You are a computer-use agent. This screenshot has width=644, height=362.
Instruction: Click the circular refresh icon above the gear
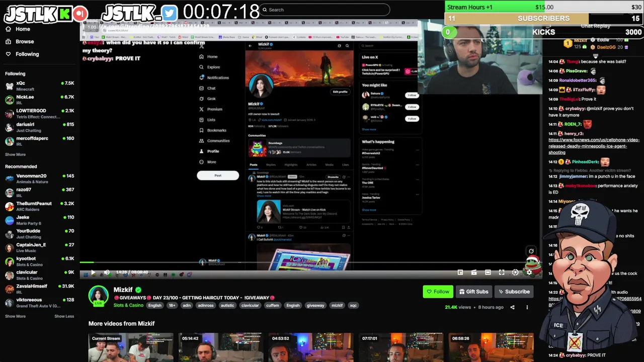[531, 251]
